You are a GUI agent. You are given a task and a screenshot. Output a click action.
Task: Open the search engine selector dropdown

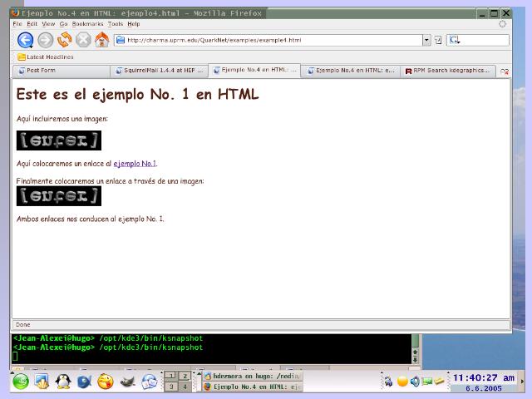455,40
